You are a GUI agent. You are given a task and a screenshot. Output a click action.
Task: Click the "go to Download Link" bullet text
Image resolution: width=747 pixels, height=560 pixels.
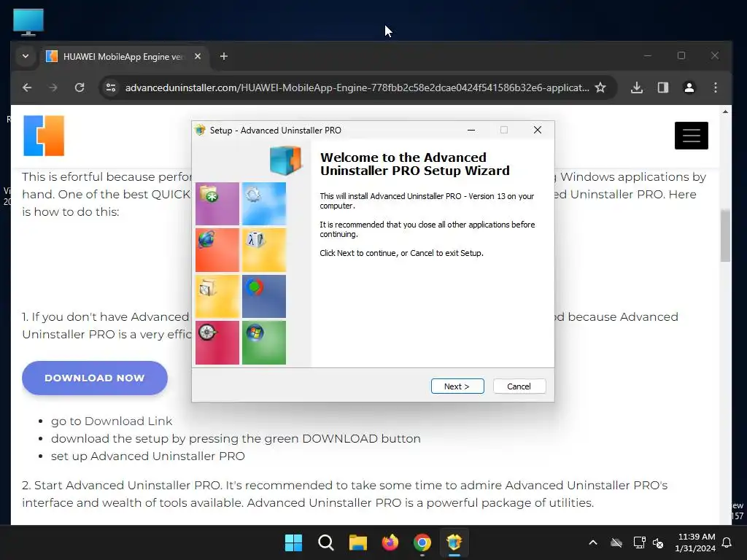[x=112, y=421]
